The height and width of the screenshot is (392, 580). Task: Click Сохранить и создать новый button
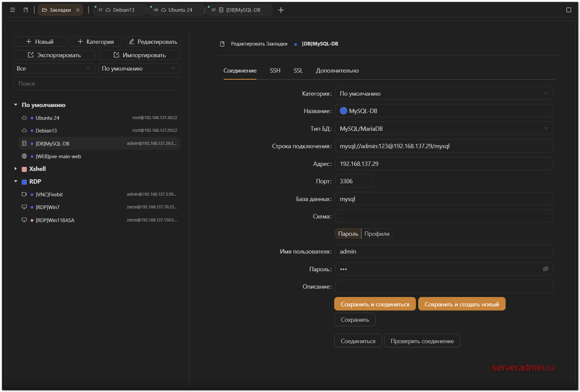pos(462,304)
